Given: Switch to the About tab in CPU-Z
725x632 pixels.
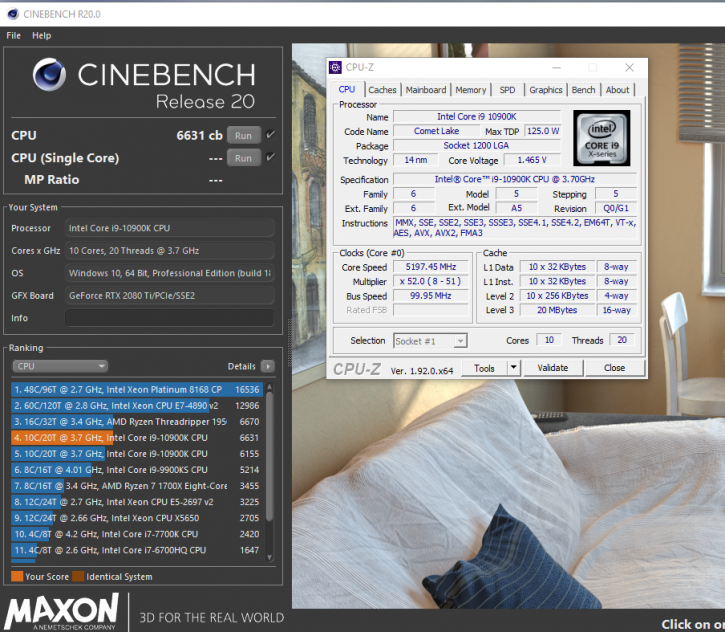Looking at the screenshot, I should [617, 90].
